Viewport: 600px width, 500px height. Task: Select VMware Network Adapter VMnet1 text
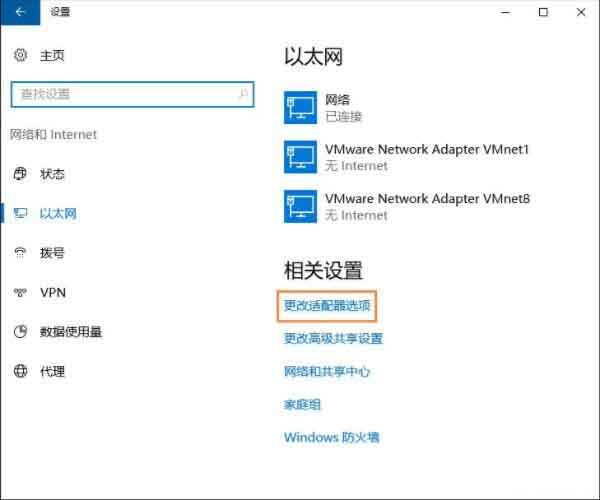427,149
